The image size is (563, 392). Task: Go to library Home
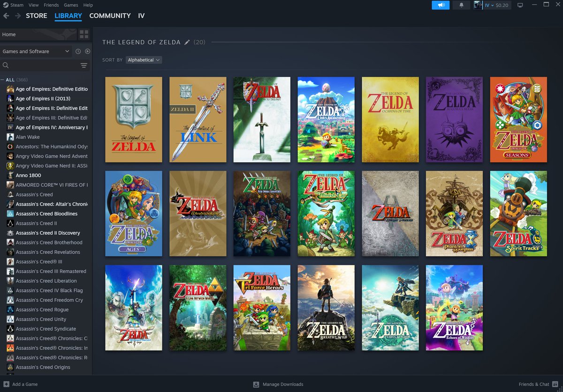pos(38,34)
